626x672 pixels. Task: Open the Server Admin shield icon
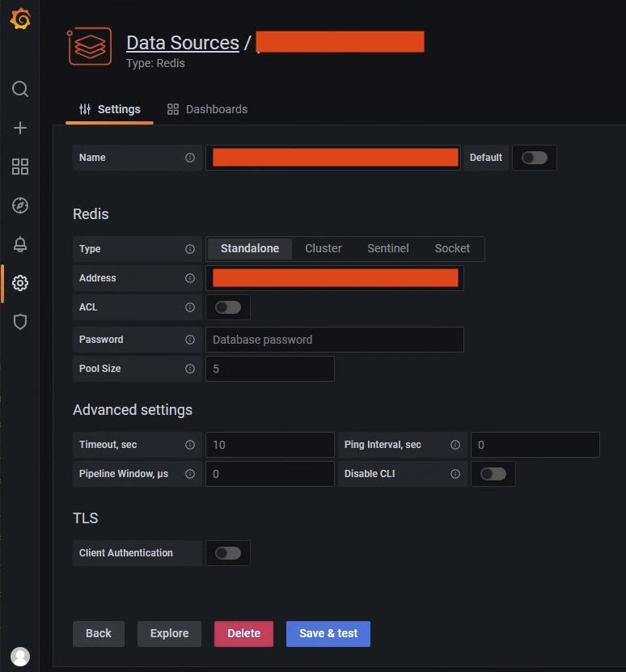tap(20, 322)
